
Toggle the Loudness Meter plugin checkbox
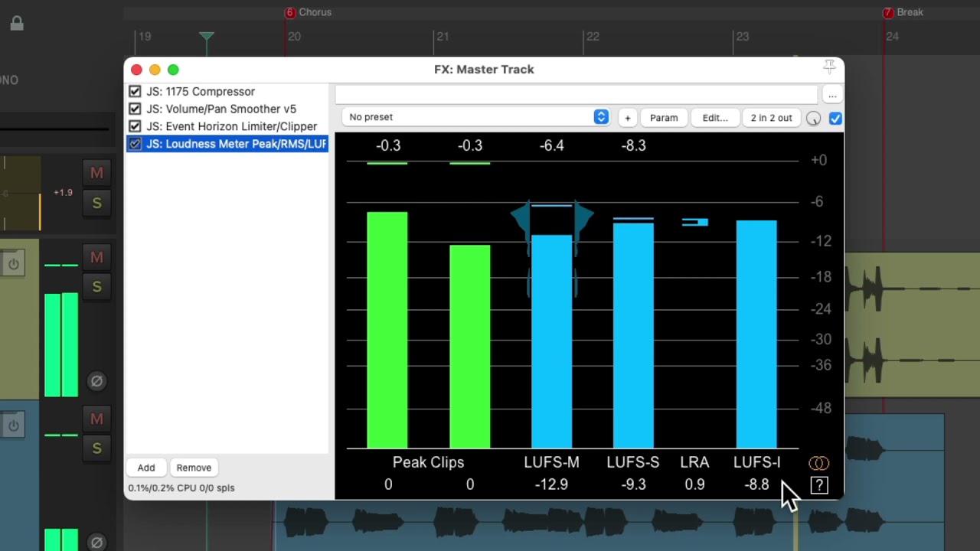click(135, 144)
